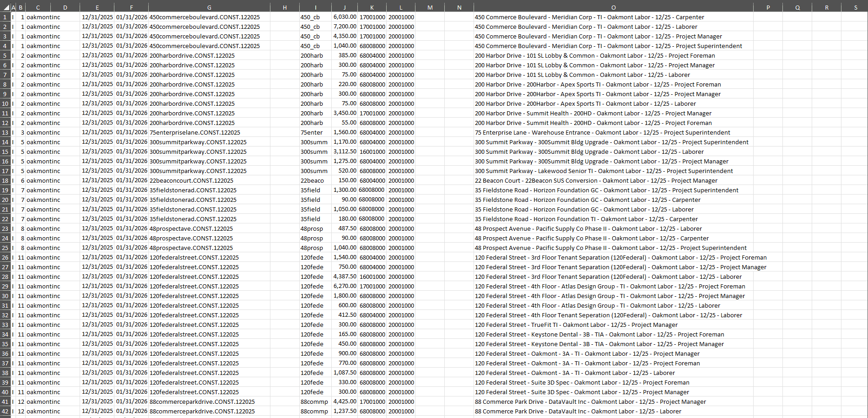Image resolution: width=868 pixels, height=418 pixels.
Task: Select empty column M header
Action: pyautogui.click(x=430, y=7)
